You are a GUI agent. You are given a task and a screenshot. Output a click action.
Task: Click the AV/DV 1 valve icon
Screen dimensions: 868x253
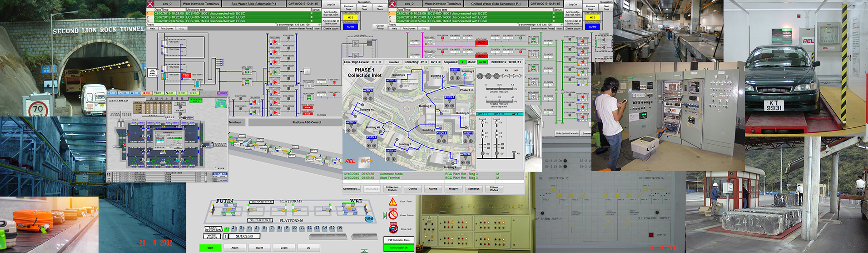(x=455, y=75)
